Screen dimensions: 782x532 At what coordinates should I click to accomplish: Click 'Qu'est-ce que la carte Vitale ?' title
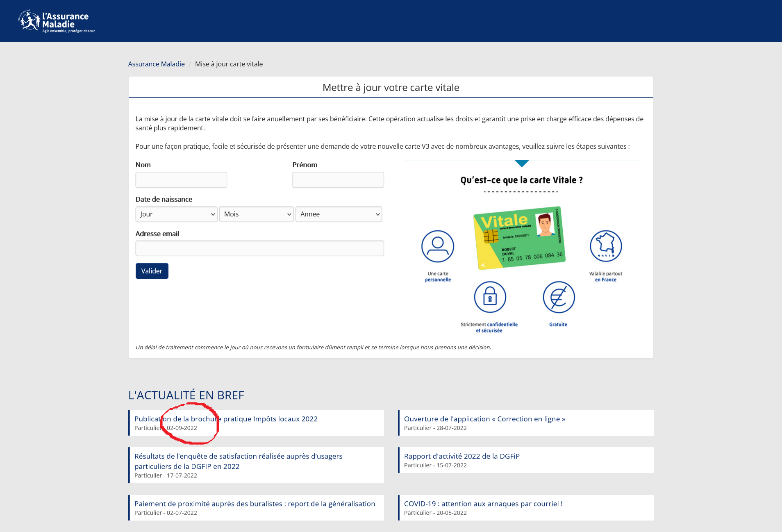coord(521,180)
